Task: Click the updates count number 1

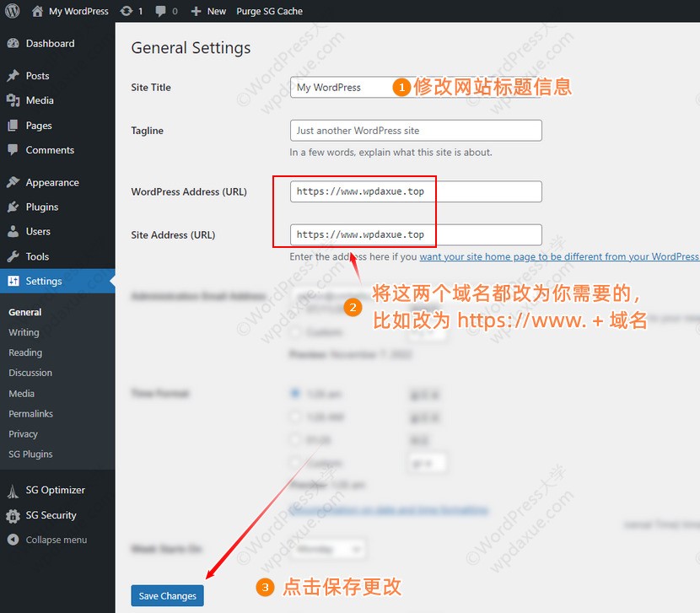Action: coord(140,11)
